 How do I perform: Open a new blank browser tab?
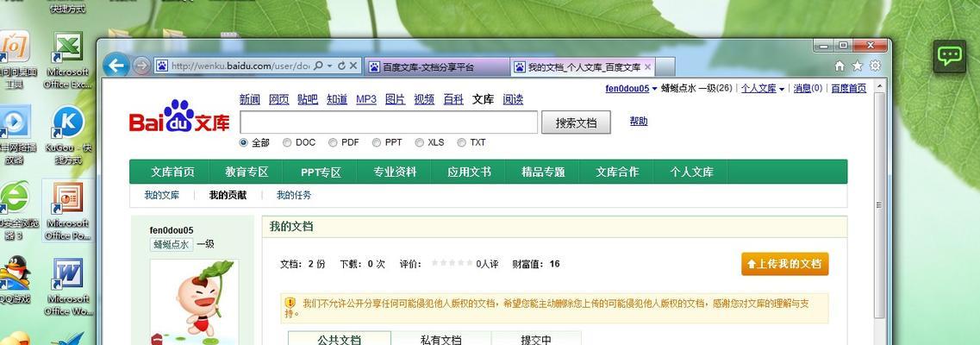[665, 67]
